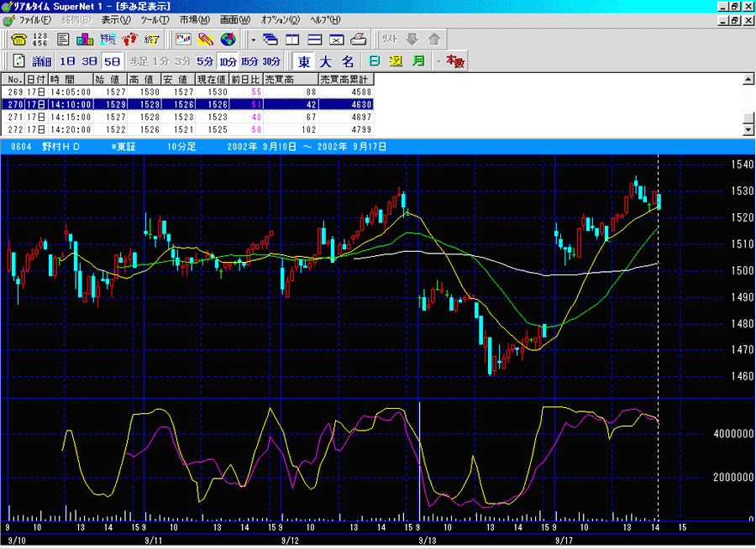
Task: Click the 売買高 column header
Action: 291,79
